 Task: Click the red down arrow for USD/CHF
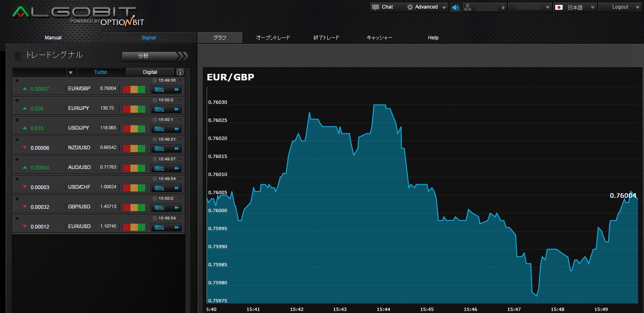coord(25,187)
